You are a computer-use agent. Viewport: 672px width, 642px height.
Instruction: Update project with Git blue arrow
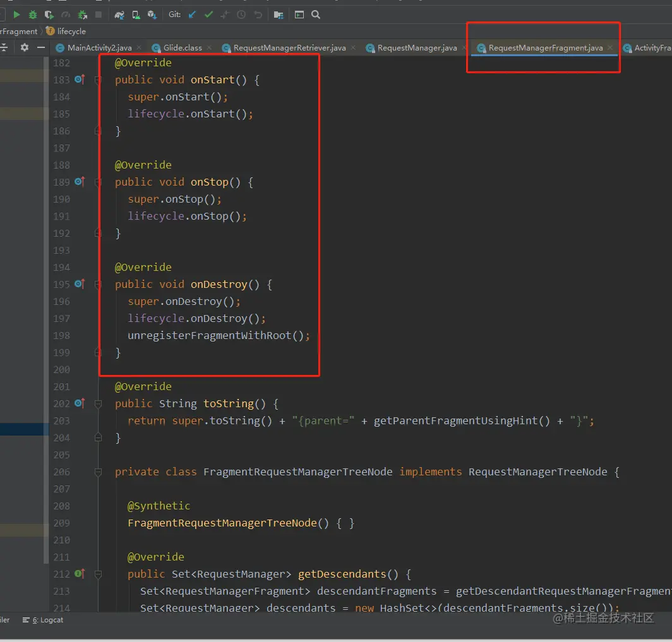[x=193, y=15]
